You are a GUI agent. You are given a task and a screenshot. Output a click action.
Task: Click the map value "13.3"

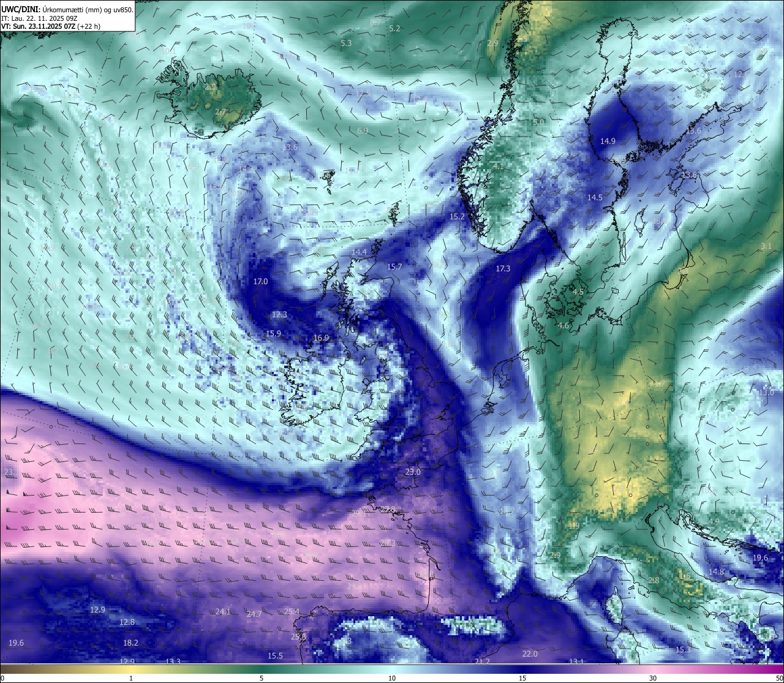(173, 662)
